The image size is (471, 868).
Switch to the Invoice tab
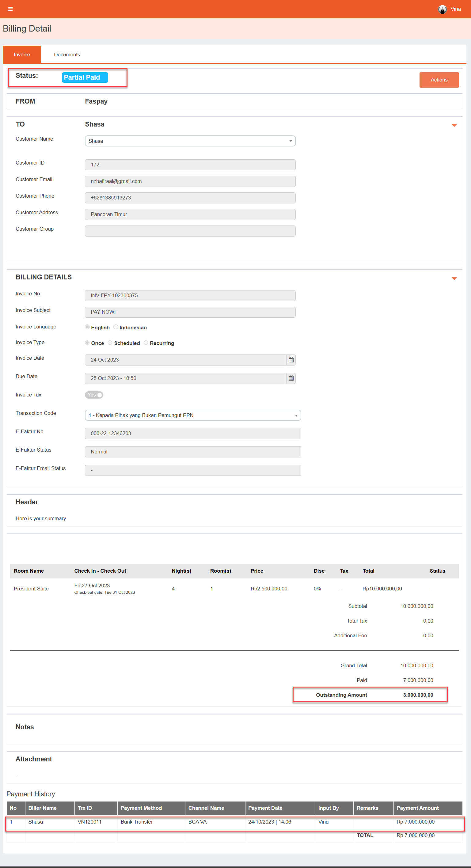point(22,55)
